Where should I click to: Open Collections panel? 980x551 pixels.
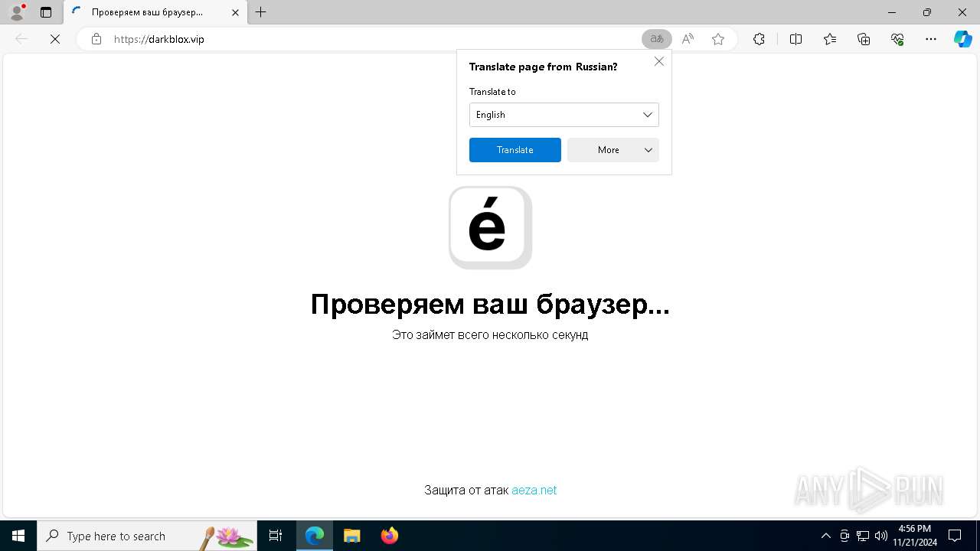[x=864, y=39]
